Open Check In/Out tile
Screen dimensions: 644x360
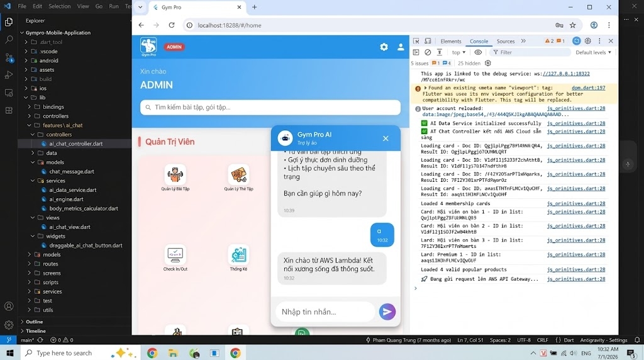(175, 258)
